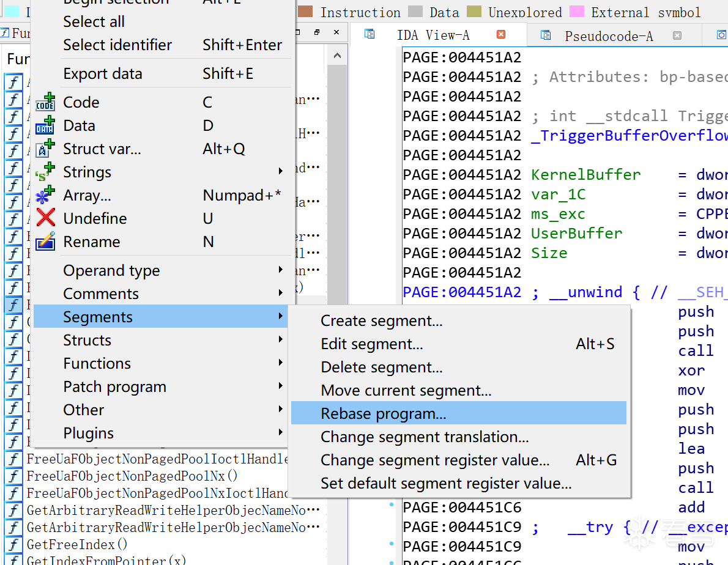Click the Data menu icon
This screenshot has height=565, width=728.
tap(45, 125)
